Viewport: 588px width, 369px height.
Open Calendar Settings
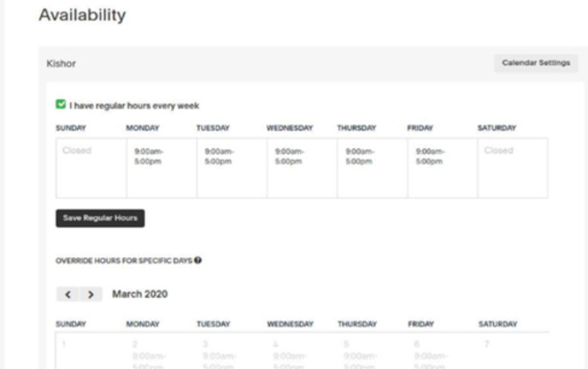[536, 63]
